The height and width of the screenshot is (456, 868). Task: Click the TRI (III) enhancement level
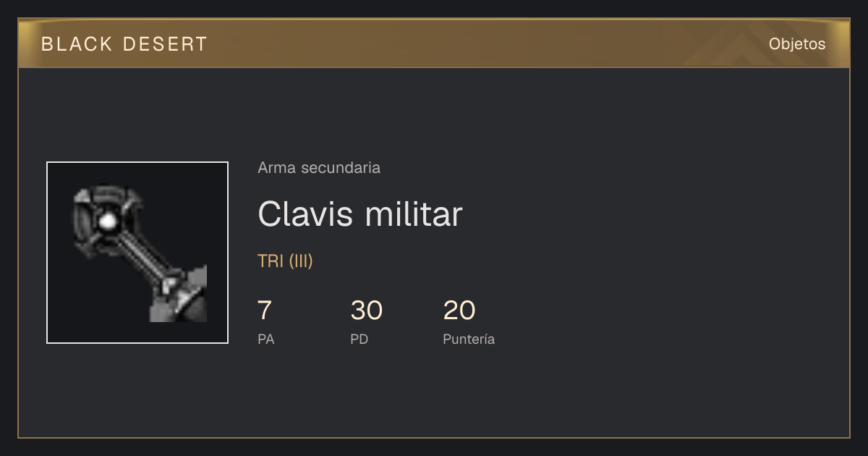285,261
